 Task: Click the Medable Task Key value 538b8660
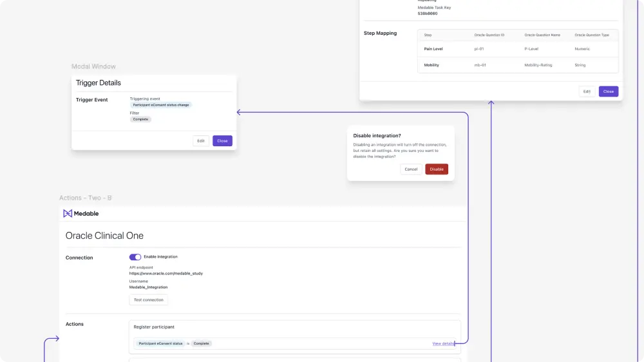(428, 14)
